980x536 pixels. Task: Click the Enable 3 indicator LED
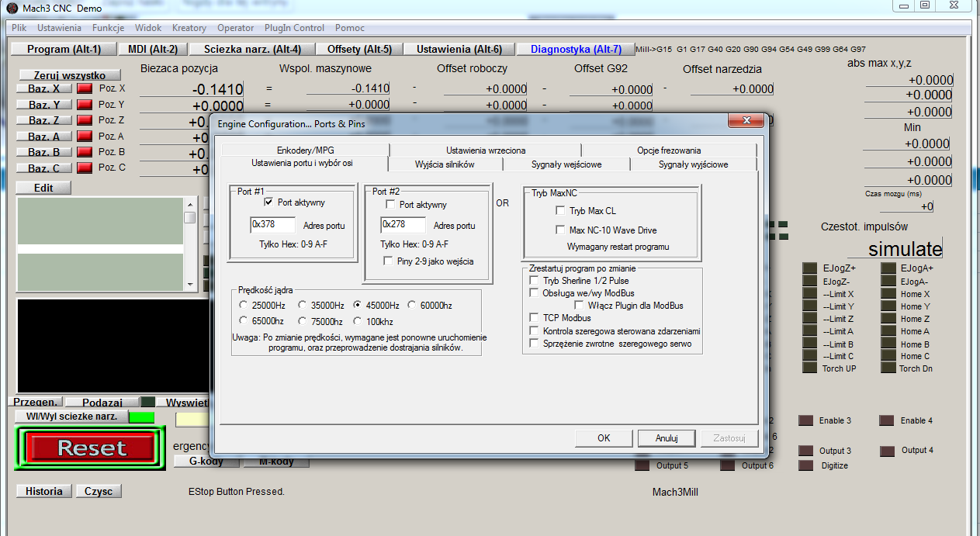tap(806, 420)
